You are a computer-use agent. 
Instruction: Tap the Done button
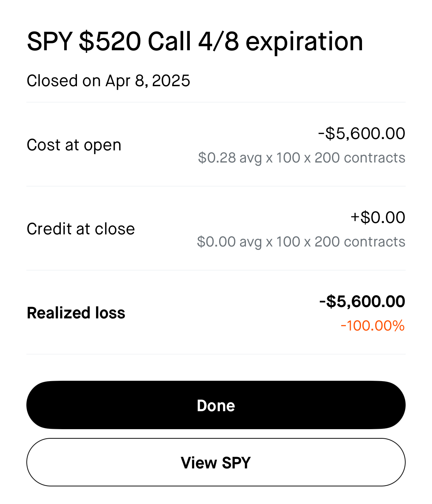click(x=216, y=405)
